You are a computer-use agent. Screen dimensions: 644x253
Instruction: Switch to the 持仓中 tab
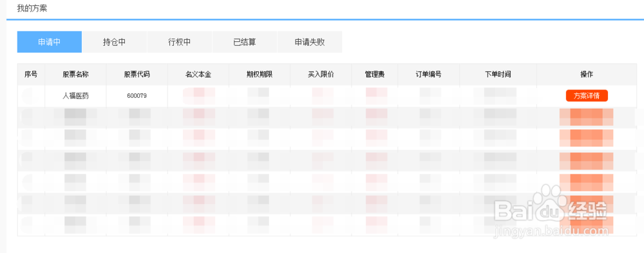click(x=114, y=42)
